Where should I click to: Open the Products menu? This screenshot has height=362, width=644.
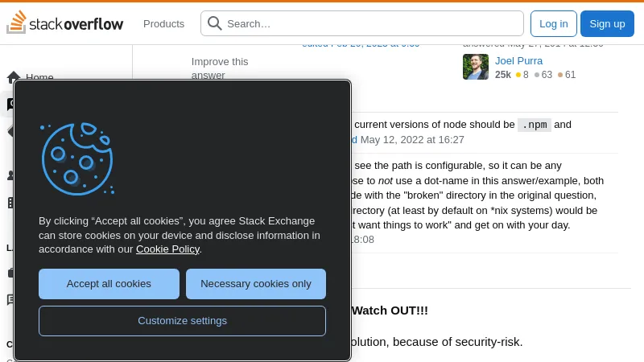pyautogui.click(x=163, y=24)
